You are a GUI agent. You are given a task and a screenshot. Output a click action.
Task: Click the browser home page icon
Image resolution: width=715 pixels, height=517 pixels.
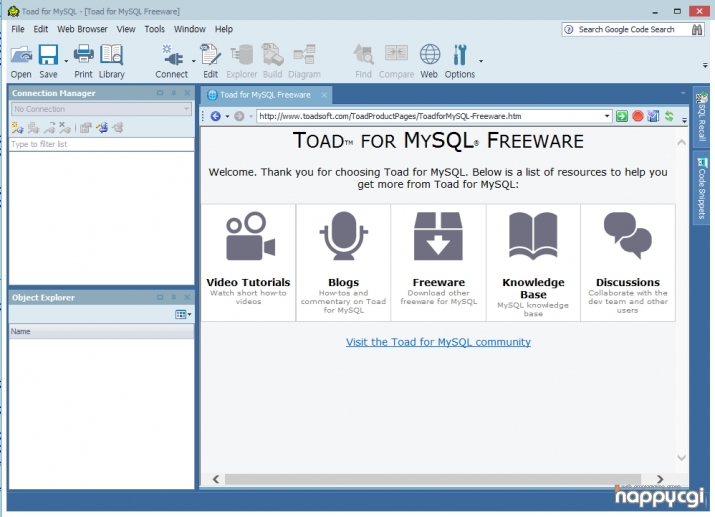tap(653, 116)
